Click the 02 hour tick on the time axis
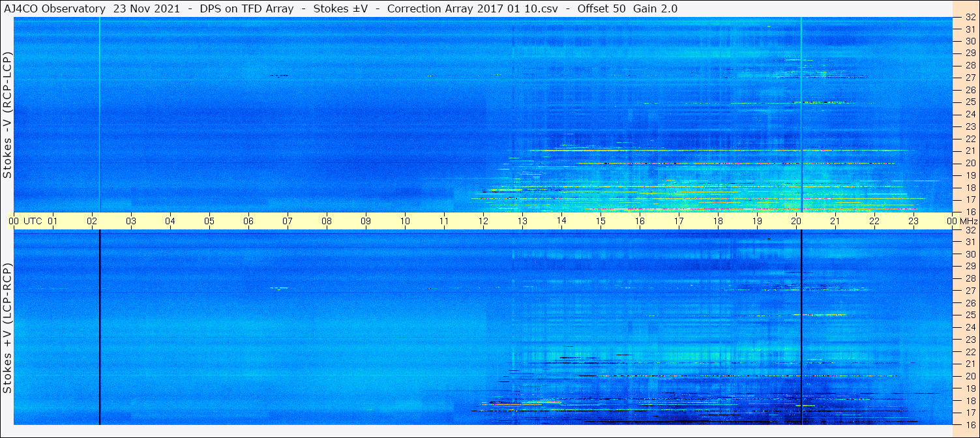Screen dimensions: 980x438 coord(92,221)
